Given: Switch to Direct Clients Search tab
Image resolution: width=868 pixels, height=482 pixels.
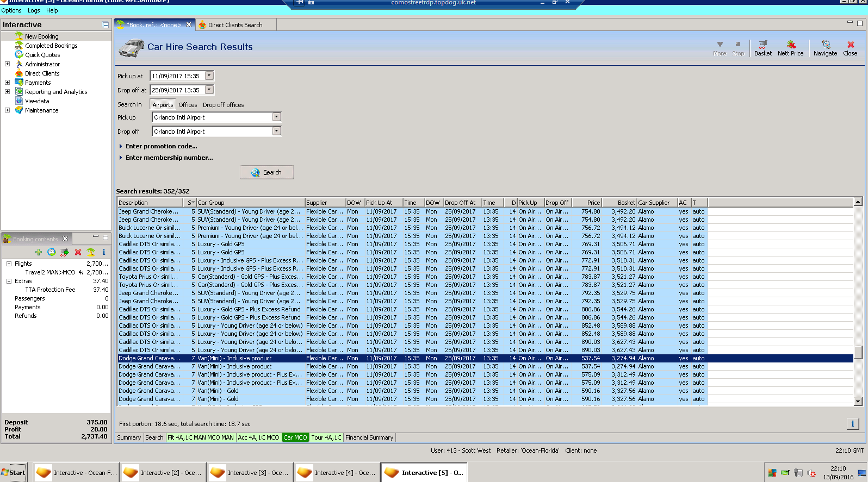Looking at the screenshot, I should [x=235, y=25].
